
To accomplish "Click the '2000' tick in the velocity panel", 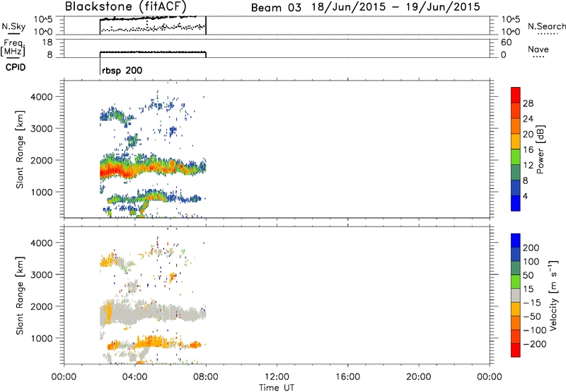I will coord(42,306).
